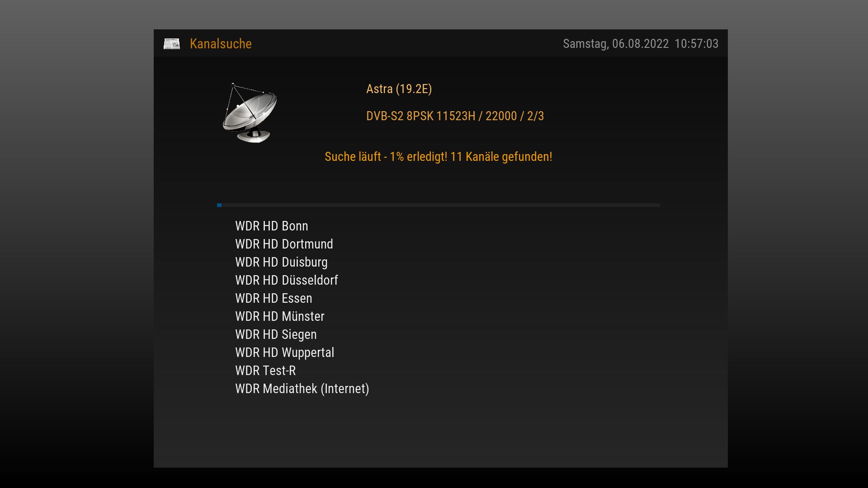
Task: Select WDR HD Essen channel
Action: [x=274, y=298]
